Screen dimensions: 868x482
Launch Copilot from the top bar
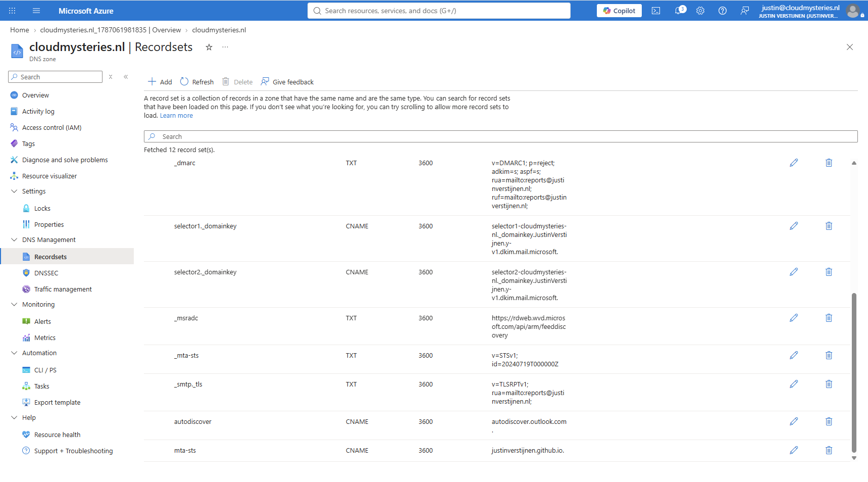tap(619, 11)
